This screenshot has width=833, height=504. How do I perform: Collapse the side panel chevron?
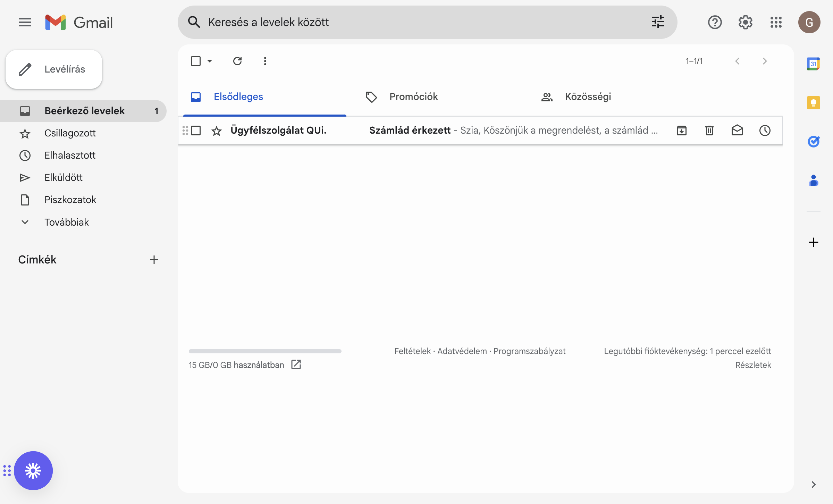click(x=814, y=485)
